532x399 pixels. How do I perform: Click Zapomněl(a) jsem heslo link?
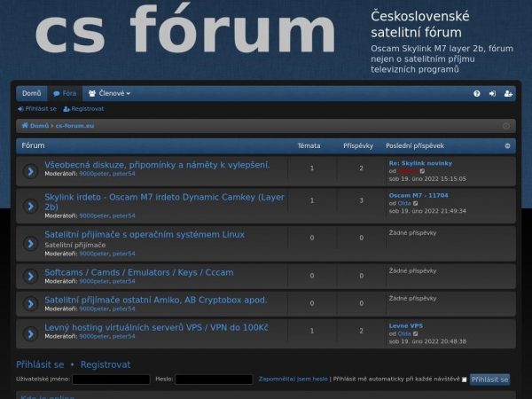[x=293, y=379]
